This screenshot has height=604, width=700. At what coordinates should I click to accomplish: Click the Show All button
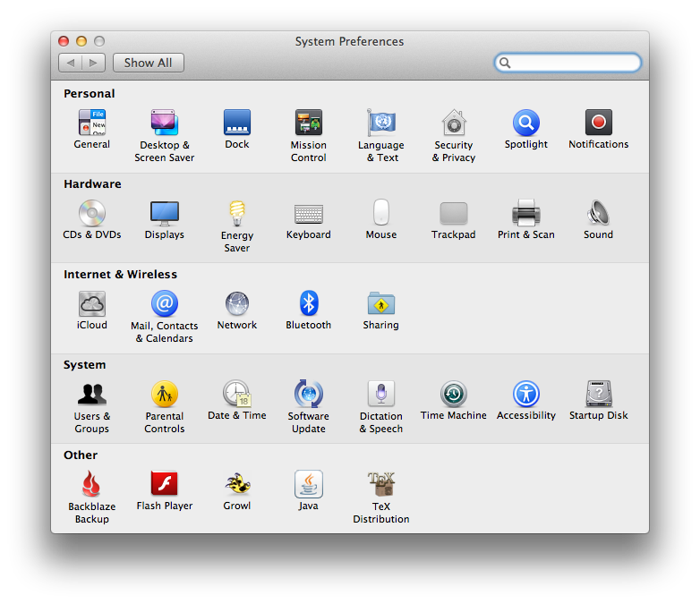(x=149, y=63)
